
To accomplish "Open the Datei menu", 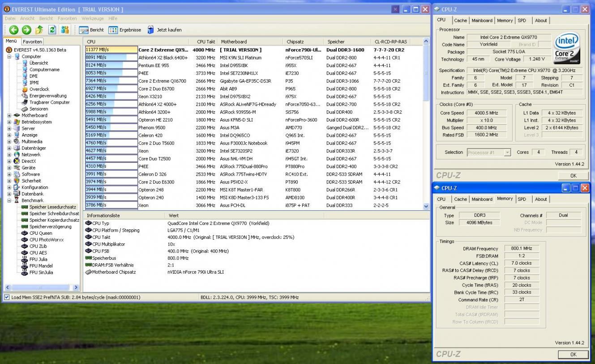I will coord(11,18).
